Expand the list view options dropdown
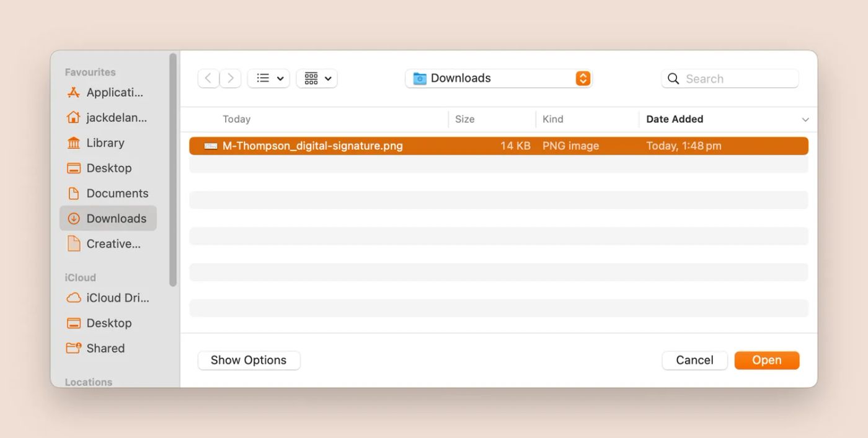 [269, 78]
